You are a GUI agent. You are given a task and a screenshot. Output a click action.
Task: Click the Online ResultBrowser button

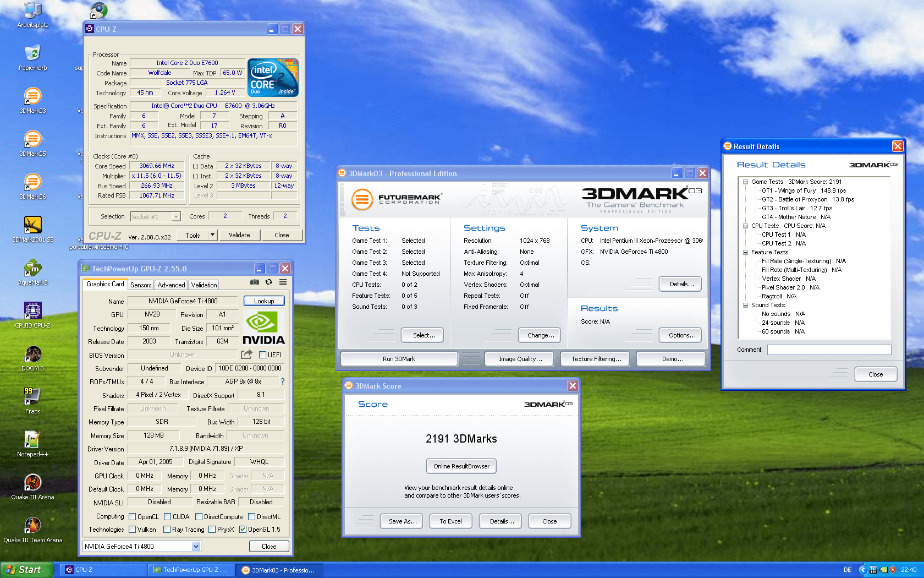coord(461,466)
